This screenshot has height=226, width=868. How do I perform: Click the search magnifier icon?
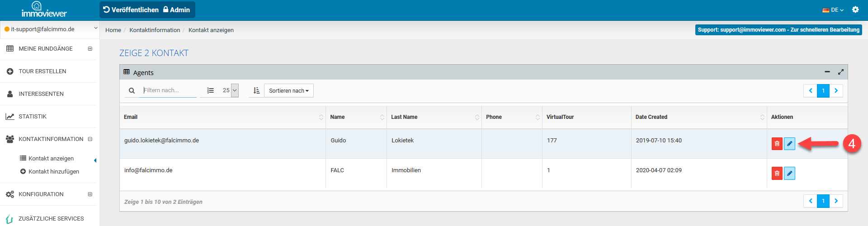[x=132, y=91]
